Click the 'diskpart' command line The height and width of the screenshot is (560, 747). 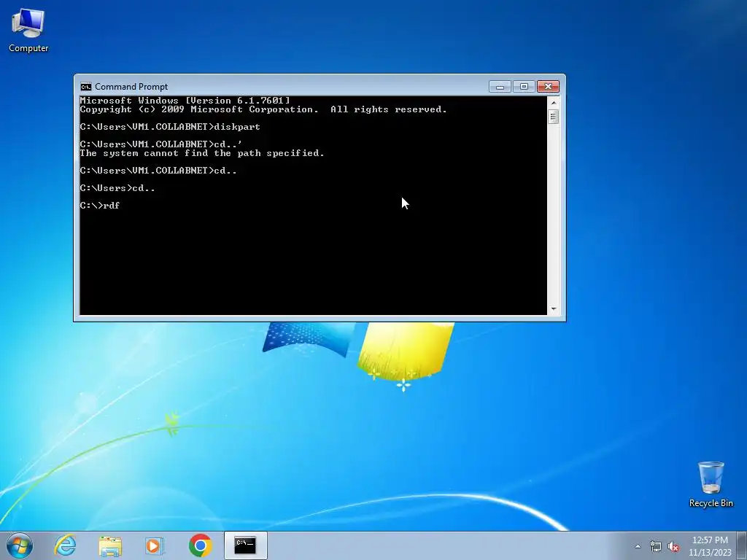pos(170,127)
